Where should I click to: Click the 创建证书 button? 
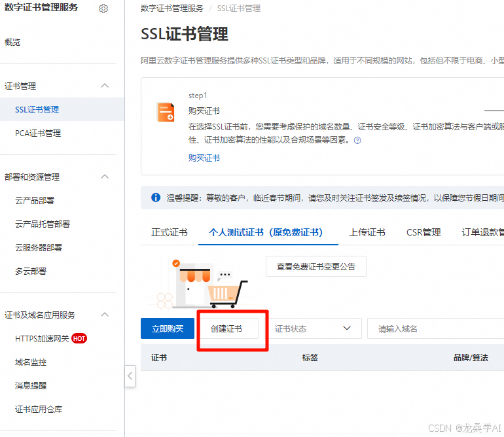pyautogui.click(x=226, y=328)
